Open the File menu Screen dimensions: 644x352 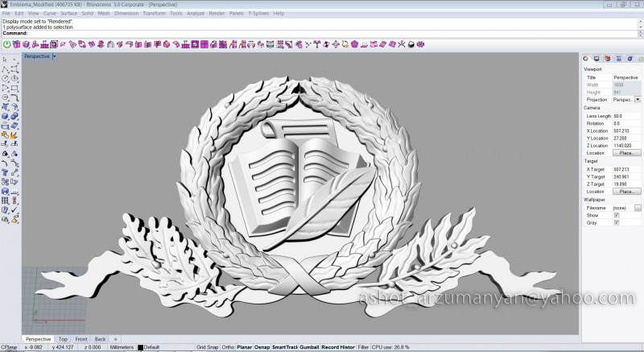(x=6, y=13)
